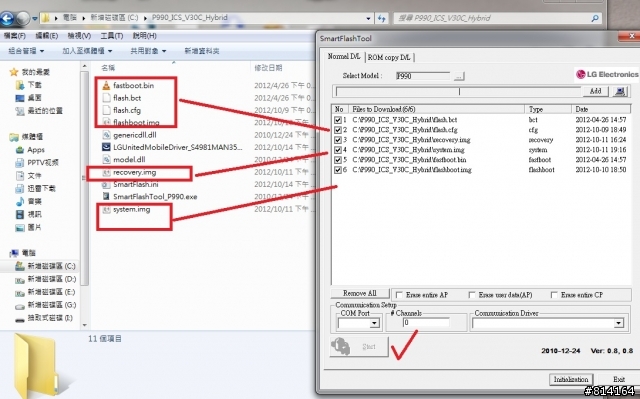Click the 新增資料夹 toolbar button
Image resolution: width=640 pixels, height=399 pixels.
click(x=202, y=51)
